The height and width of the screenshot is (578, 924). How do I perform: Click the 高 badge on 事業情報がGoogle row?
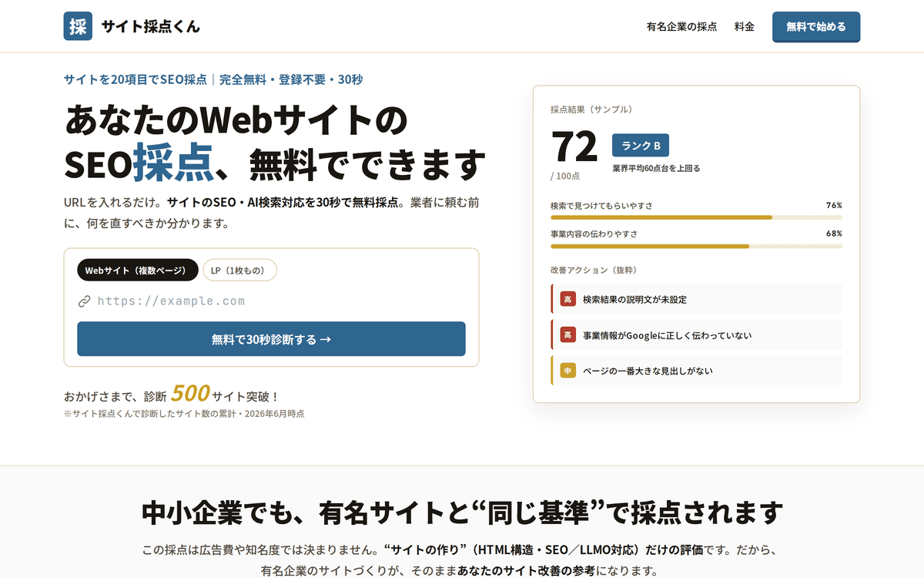[567, 334]
